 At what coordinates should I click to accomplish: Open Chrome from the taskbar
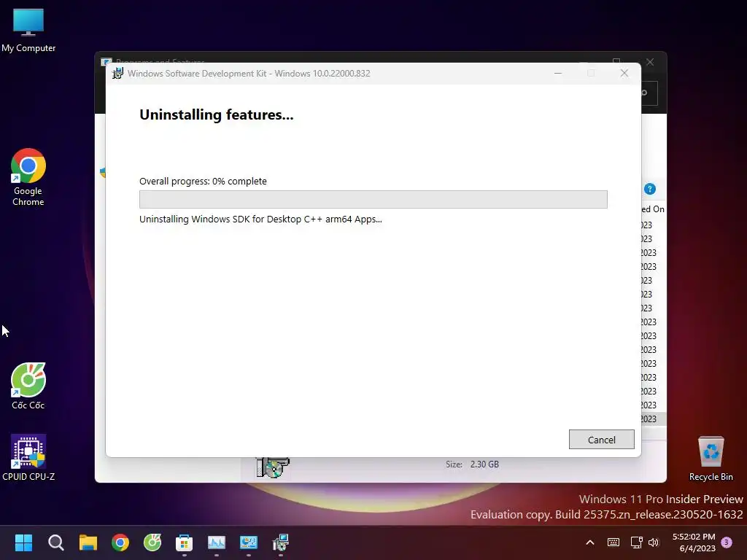120,542
